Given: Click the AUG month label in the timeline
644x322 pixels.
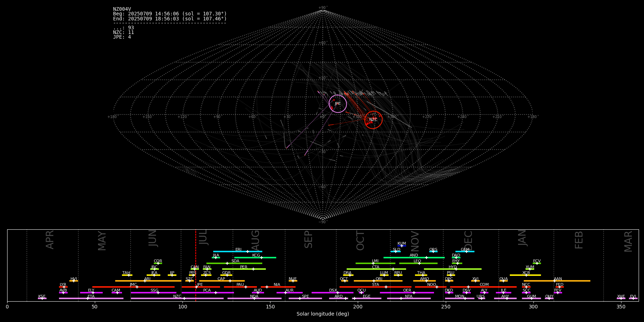Looking at the screenshot, I should click(255, 240).
